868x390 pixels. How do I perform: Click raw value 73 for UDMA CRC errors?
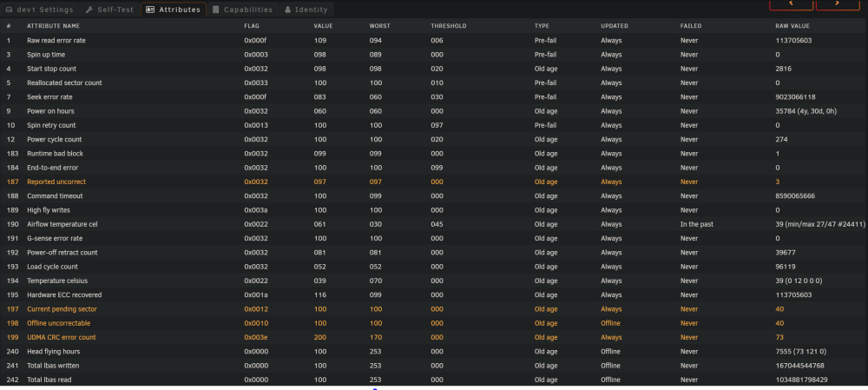pyautogui.click(x=779, y=337)
